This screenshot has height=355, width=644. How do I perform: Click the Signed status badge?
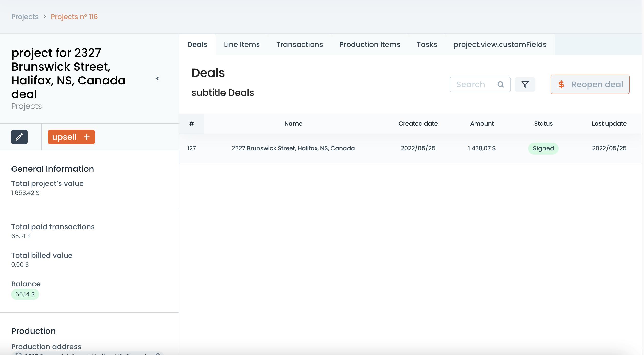click(x=543, y=148)
